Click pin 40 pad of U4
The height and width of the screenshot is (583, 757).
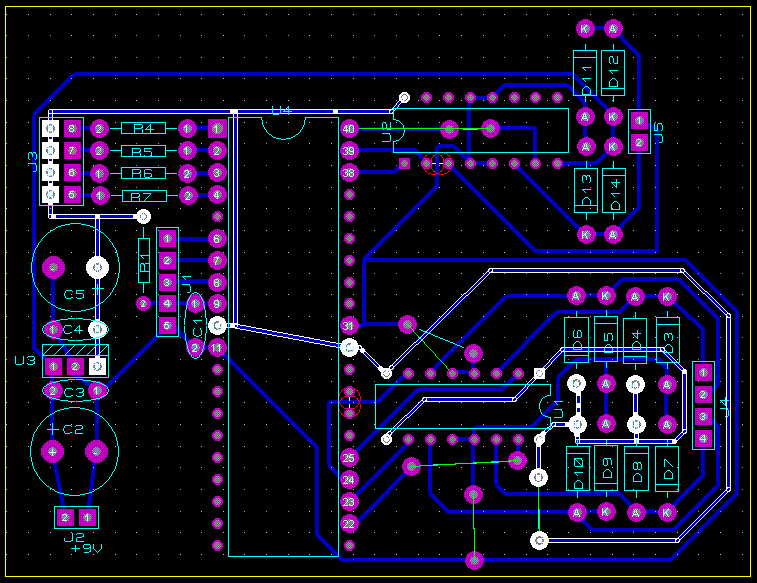(349, 129)
